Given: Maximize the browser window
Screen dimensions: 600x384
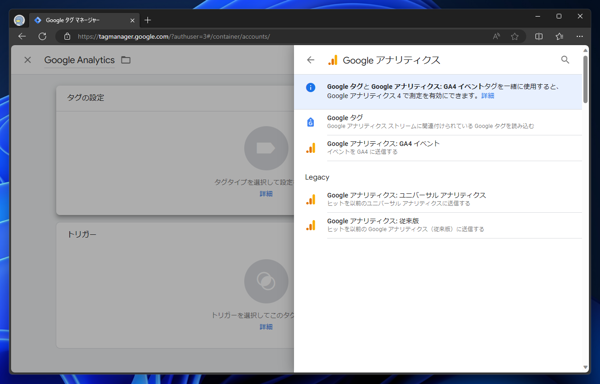Looking at the screenshot, I should [x=559, y=16].
